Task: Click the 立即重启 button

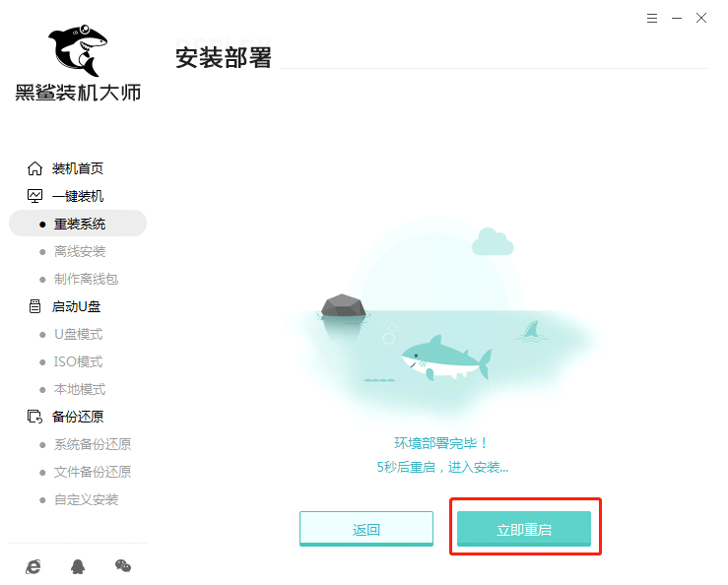Action: [x=524, y=529]
